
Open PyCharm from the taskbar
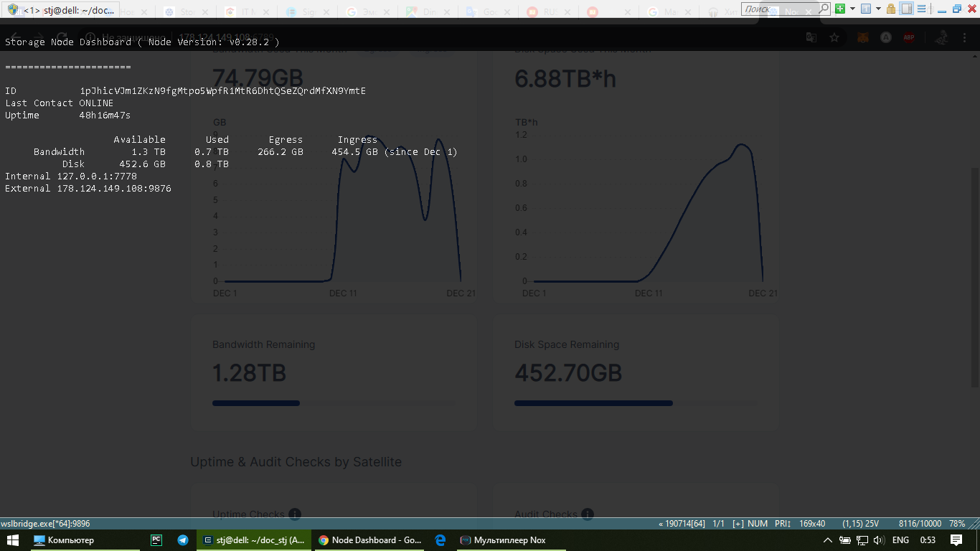tap(156, 540)
